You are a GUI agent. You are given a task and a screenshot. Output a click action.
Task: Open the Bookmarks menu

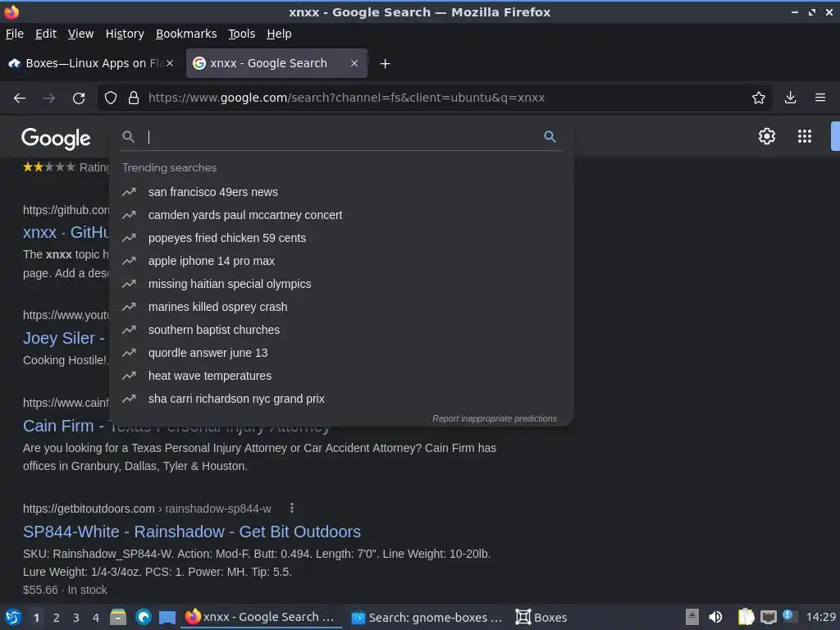(186, 34)
